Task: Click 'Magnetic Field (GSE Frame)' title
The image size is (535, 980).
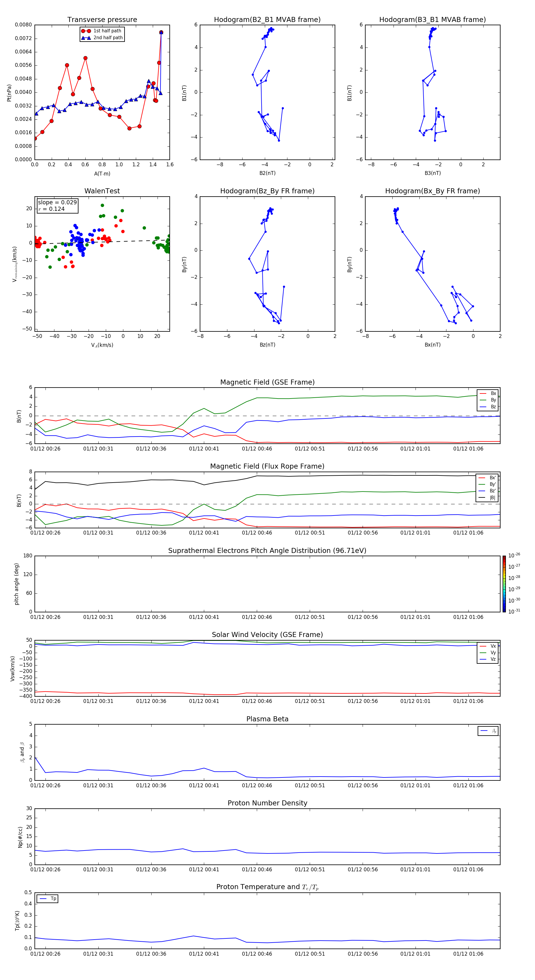Action: pos(267,382)
